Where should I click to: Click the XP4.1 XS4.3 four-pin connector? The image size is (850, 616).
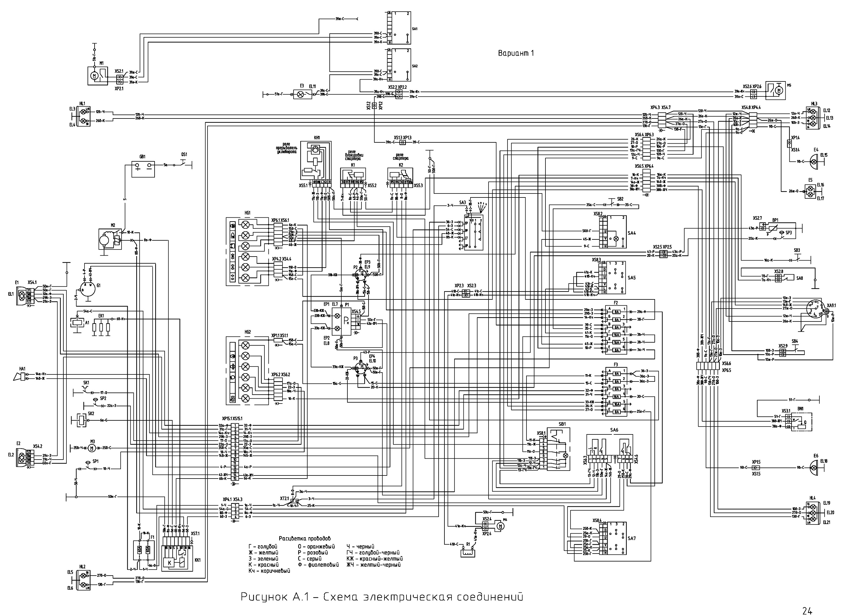(x=235, y=511)
